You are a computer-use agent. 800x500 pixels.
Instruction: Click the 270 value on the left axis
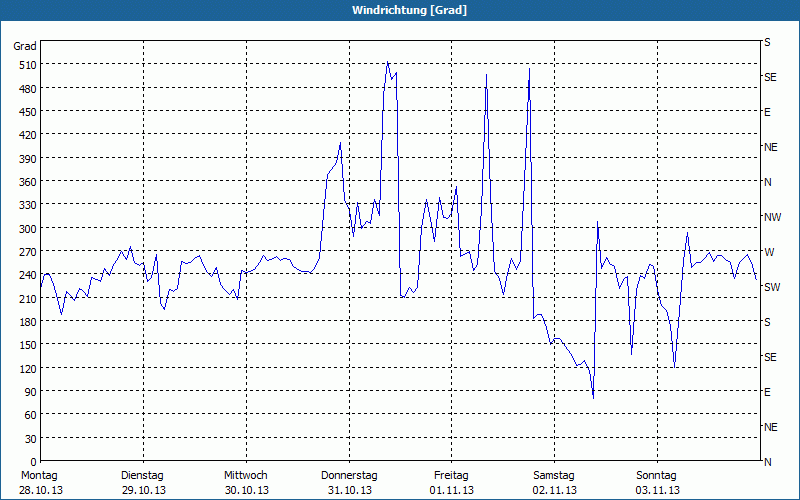tap(28, 252)
